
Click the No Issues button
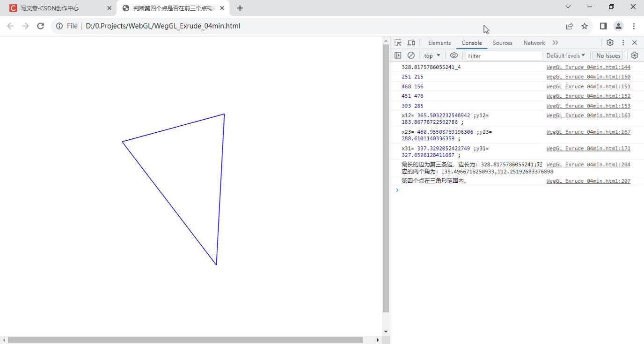[x=608, y=56]
